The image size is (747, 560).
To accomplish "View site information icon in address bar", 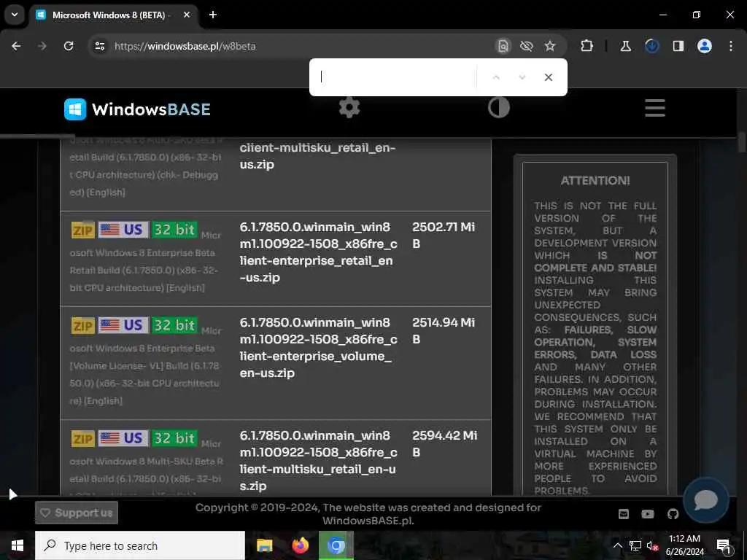I will [x=100, y=46].
